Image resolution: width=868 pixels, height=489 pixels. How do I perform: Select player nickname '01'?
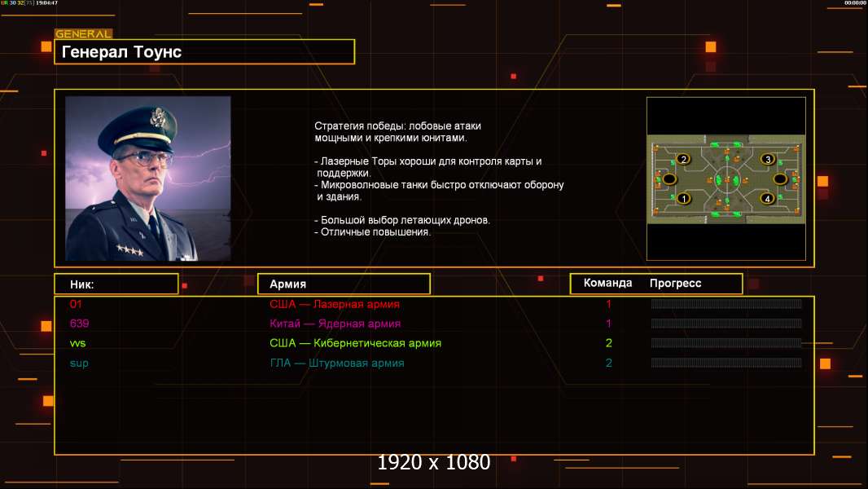(x=76, y=304)
